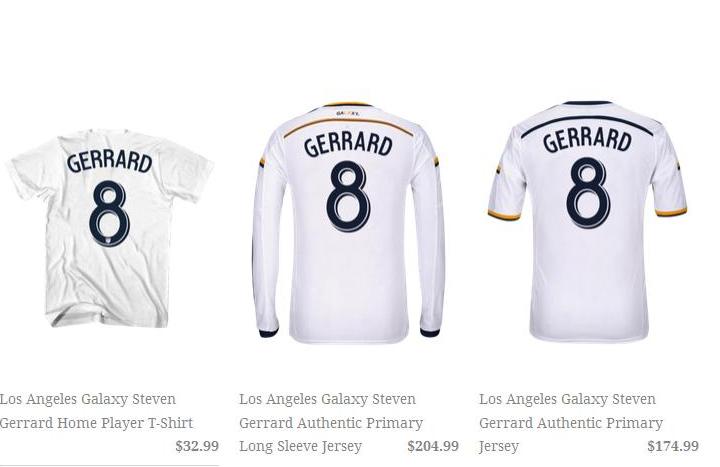The height and width of the screenshot is (467, 720).
Task: Select the $204.99 price
Action: [433, 446]
